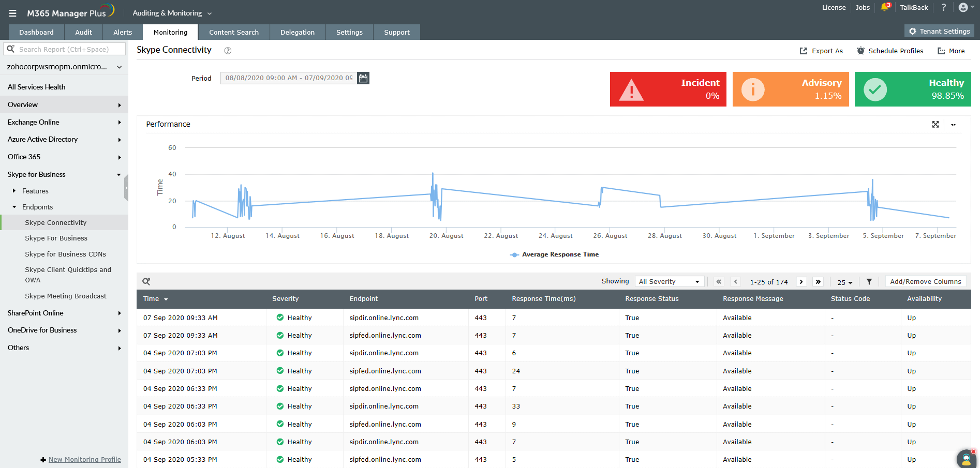Expand the Features tree node
Viewport: 980px width, 468px height.
14,191
